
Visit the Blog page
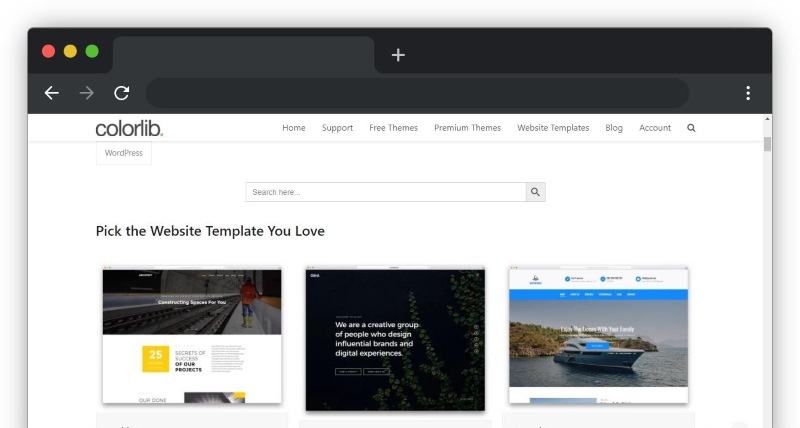(614, 128)
